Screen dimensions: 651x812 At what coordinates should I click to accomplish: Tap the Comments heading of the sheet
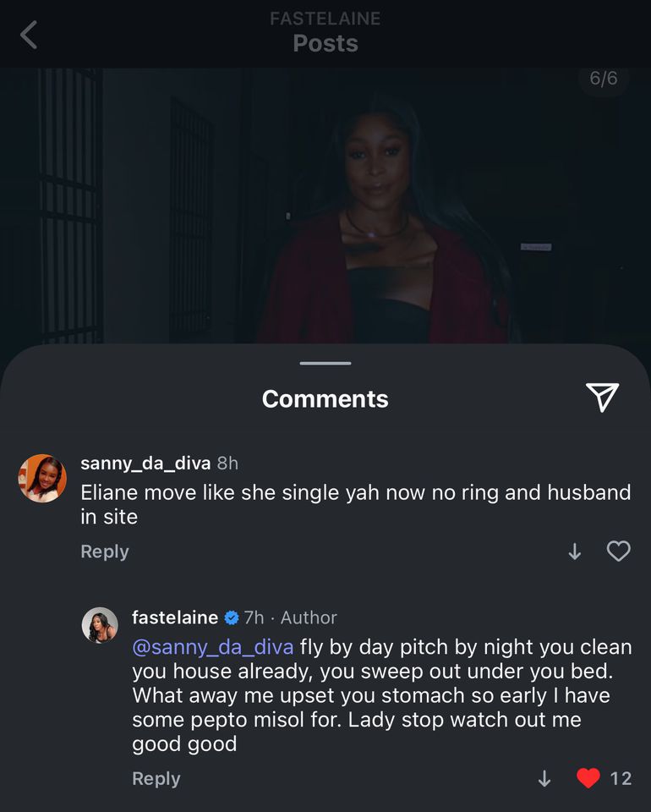click(325, 399)
